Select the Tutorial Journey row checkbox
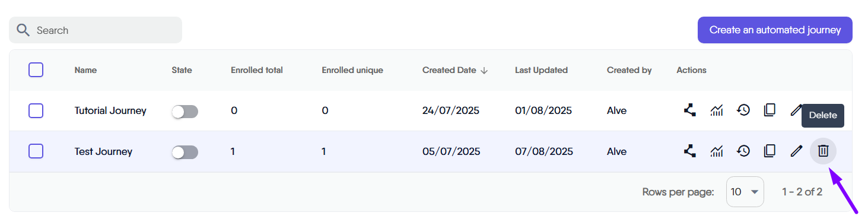Image resolution: width=868 pixels, height=222 pixels. [x=36, y=110]
